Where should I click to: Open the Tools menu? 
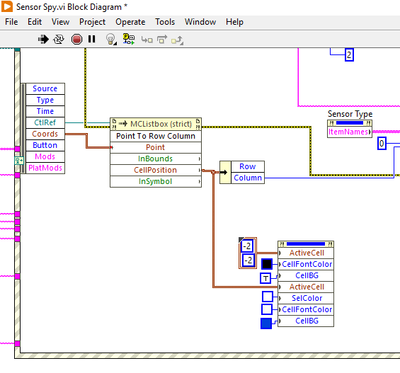click(x=165, y=22)
